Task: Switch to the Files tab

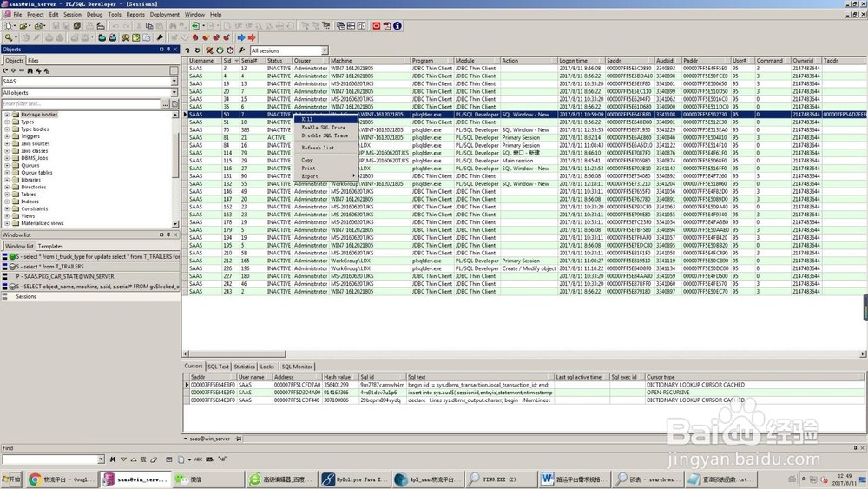Action: click(x=33, y=61)
